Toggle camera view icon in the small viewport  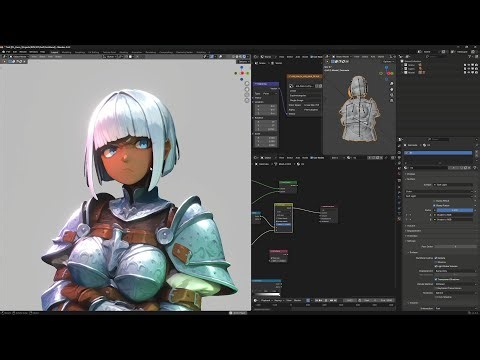point(392,95)
